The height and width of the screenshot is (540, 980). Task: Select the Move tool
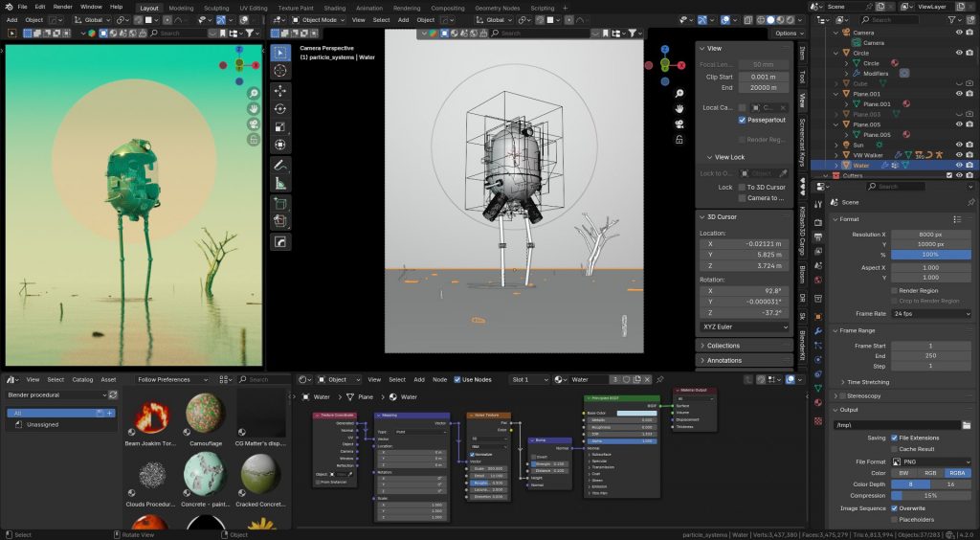[280, 91]
